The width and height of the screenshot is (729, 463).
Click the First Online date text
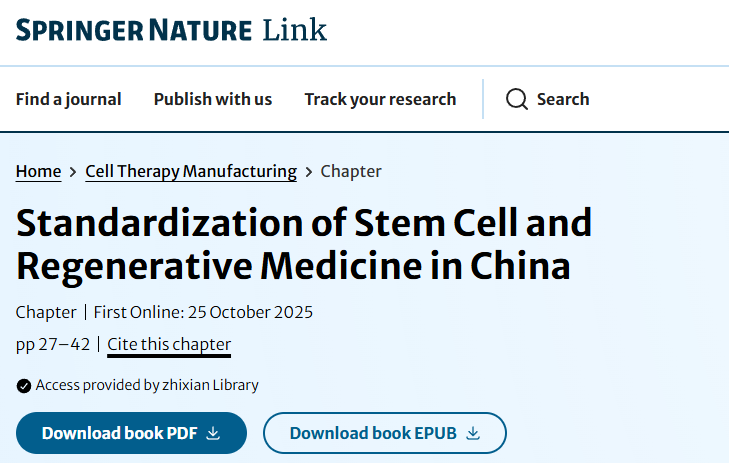click(x=203, y=312)
